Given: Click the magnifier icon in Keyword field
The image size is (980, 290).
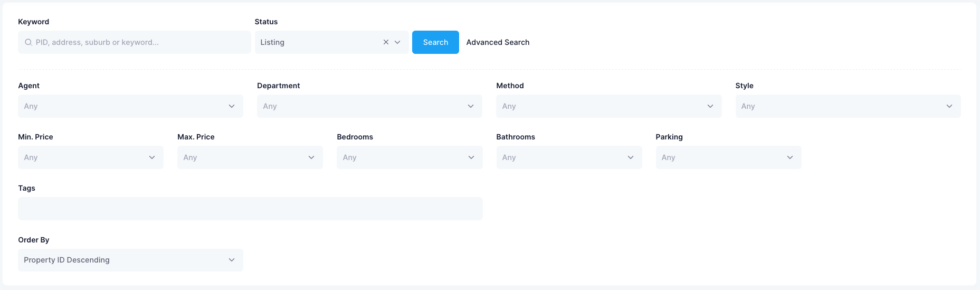Looking at the screenshot, I should pos(28,42).
